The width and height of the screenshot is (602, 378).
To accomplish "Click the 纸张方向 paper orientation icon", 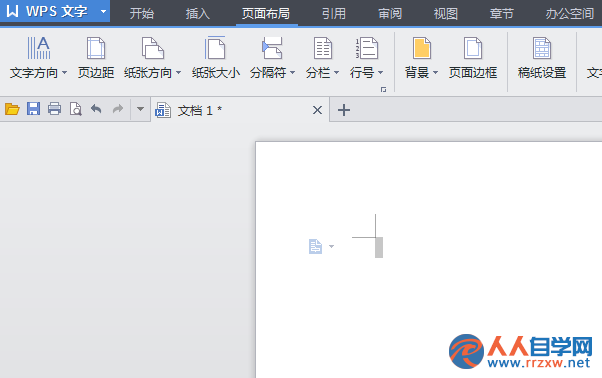I will pyautogui.click(x=152, y=48).
